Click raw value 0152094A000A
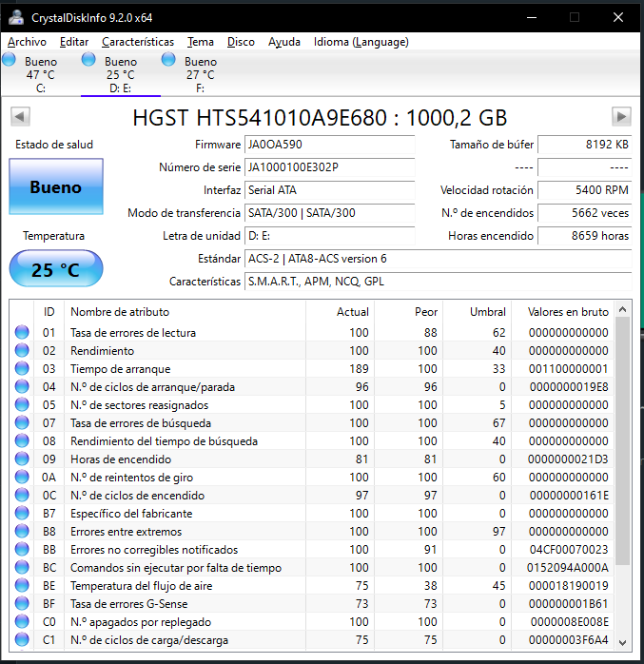Screen dimensions: 644x664 [x=567, y=567]
